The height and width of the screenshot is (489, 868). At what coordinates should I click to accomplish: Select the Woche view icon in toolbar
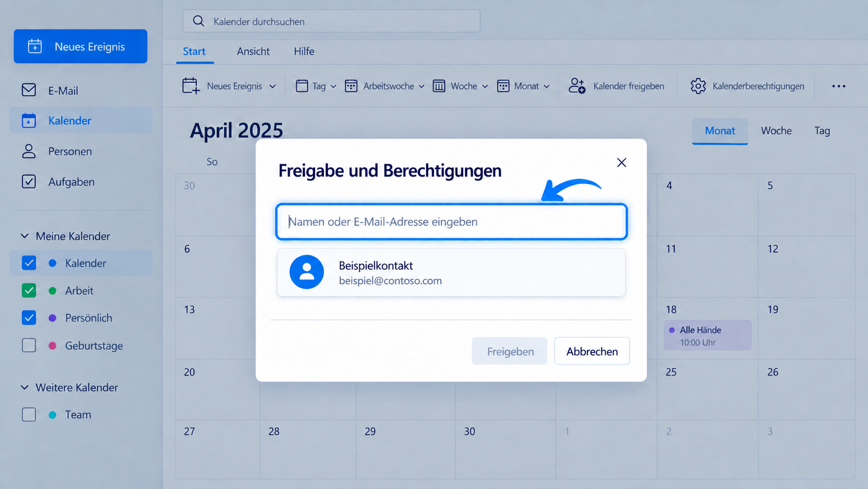439,86
